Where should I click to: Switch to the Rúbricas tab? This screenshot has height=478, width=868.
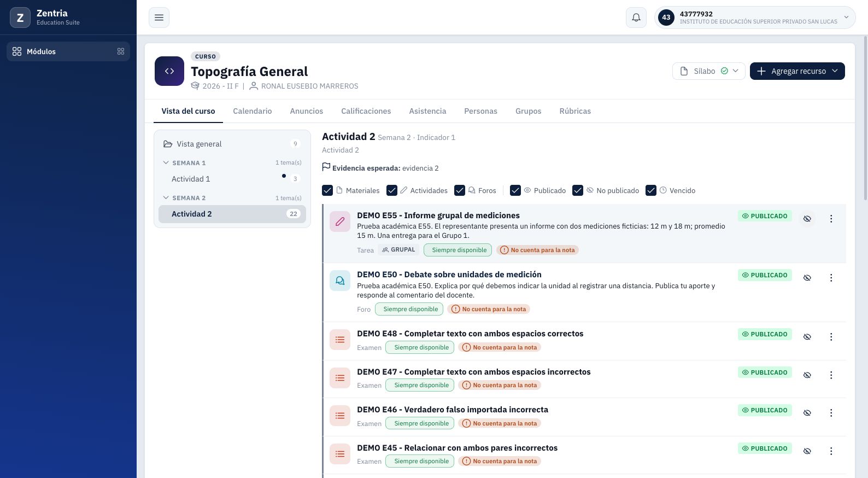pos(575,111)
